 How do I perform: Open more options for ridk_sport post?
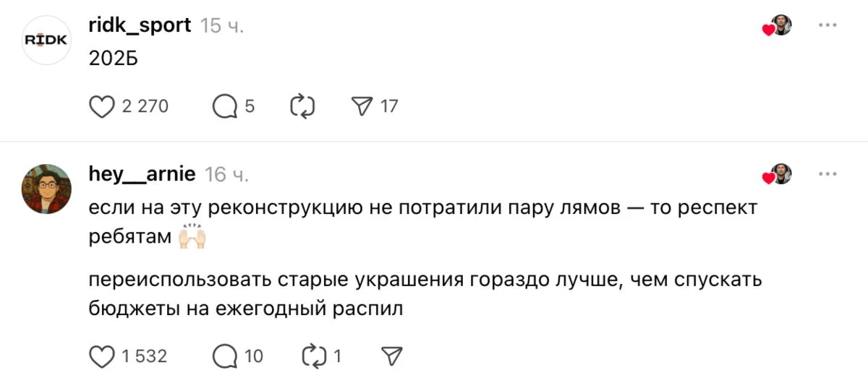(827, 25)
